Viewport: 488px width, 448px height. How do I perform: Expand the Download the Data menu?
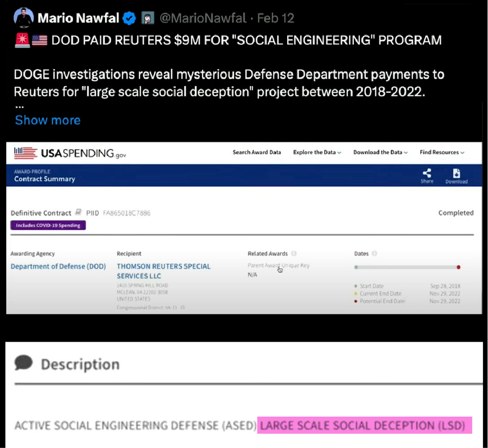(x=380, y=152)
